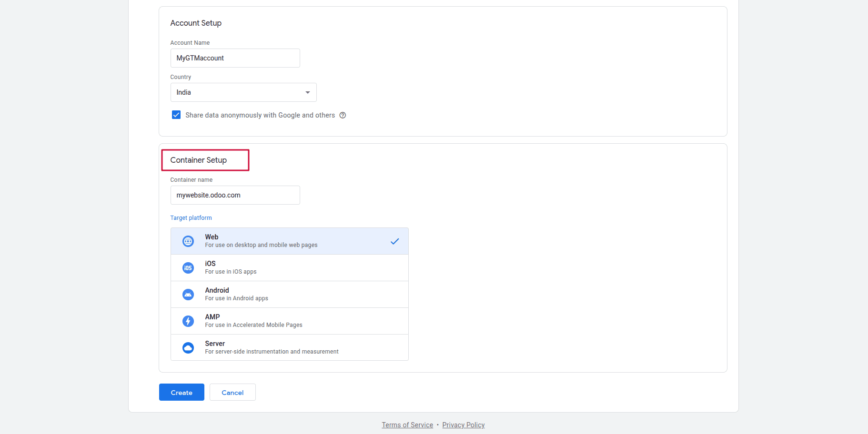
Task: Click the blue checkmark on Web row
Action: coord(394,241)
